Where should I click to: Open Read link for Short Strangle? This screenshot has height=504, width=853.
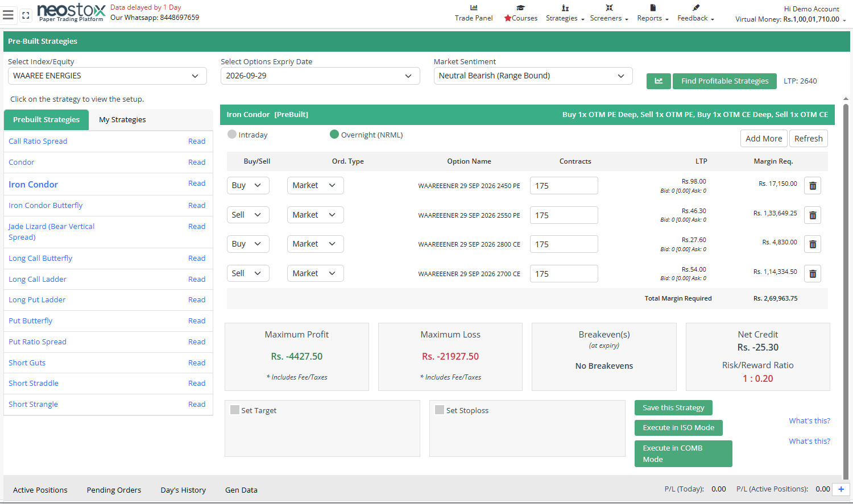coord(197,405)
